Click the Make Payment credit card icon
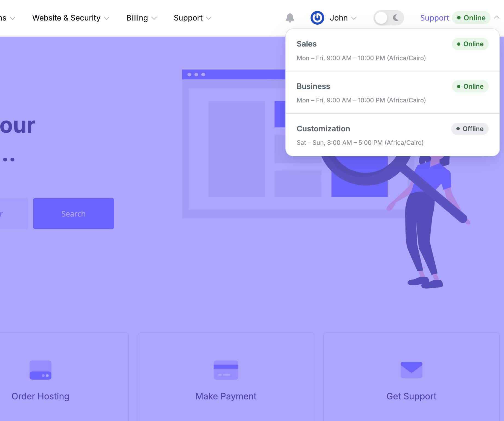This screenshot has width=504, height=421. coord(226,370)
